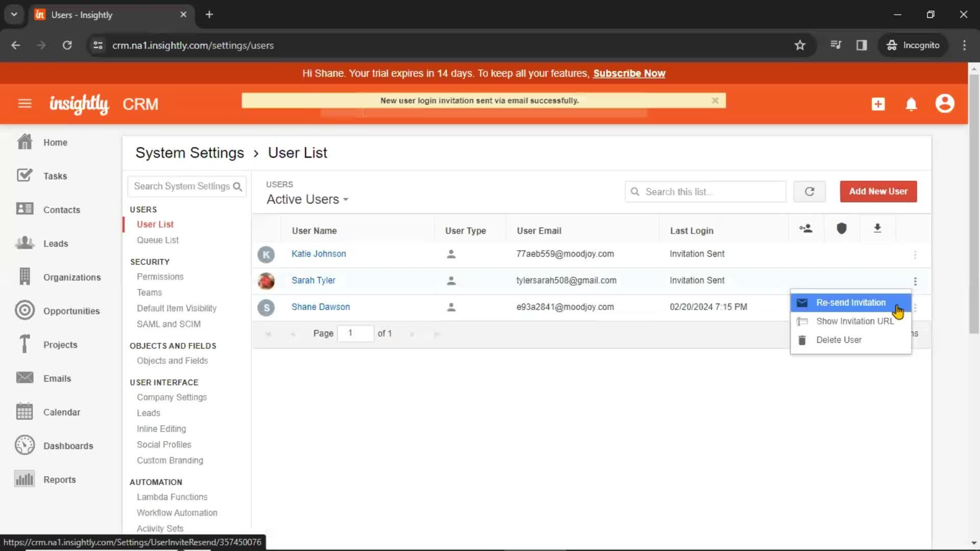Navigate to Permissions under Security

tap(160, 276)
